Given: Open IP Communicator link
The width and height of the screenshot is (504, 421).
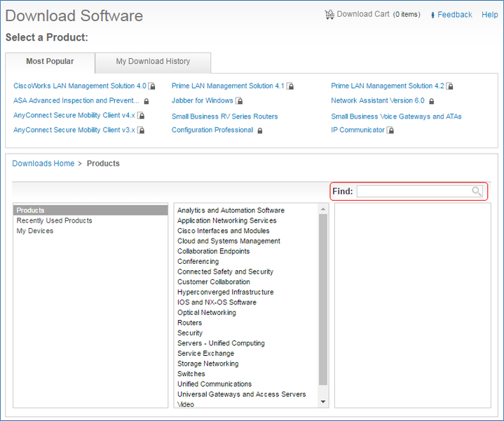Looking at the screenshot, I should [357, 130].
